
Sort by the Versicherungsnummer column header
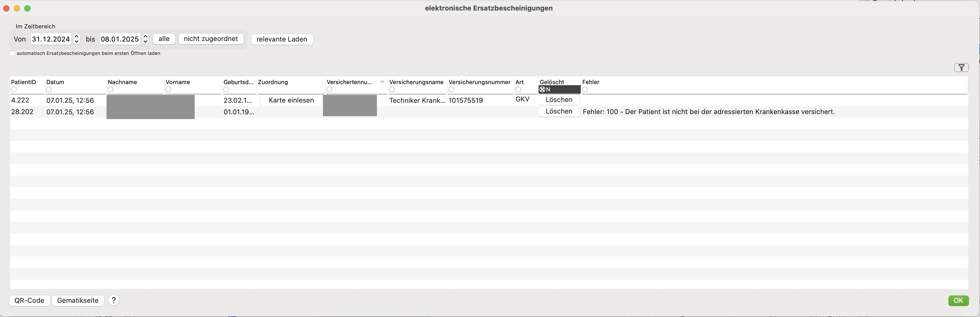[479, 82]
